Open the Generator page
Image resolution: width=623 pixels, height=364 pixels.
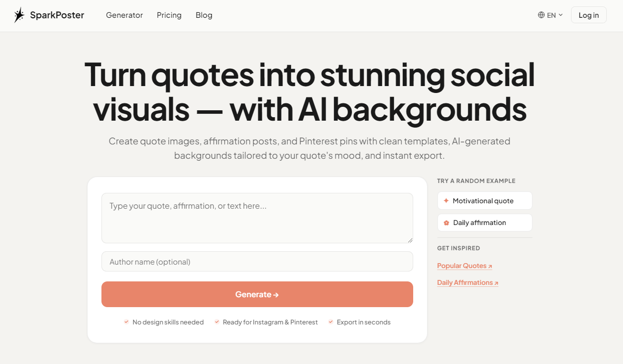124,15
